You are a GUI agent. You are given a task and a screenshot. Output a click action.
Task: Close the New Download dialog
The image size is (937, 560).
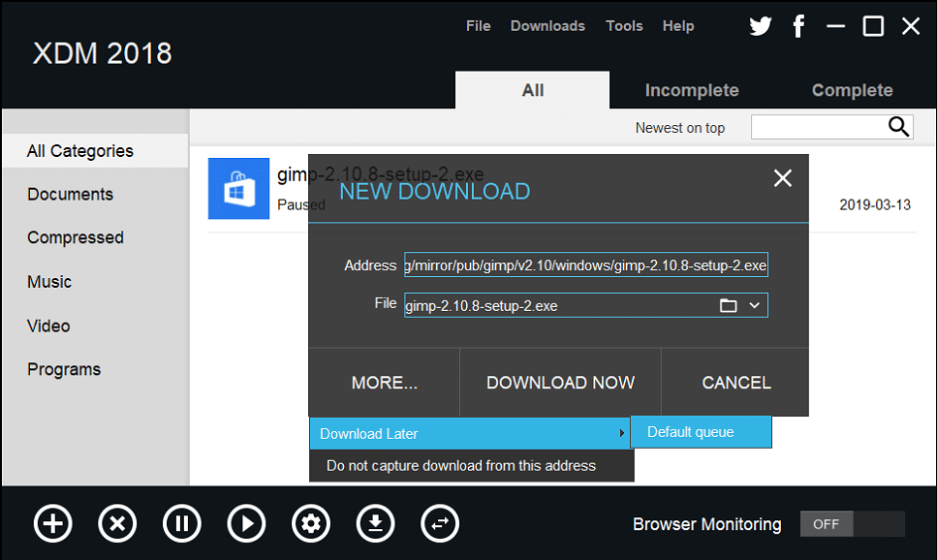782,177
